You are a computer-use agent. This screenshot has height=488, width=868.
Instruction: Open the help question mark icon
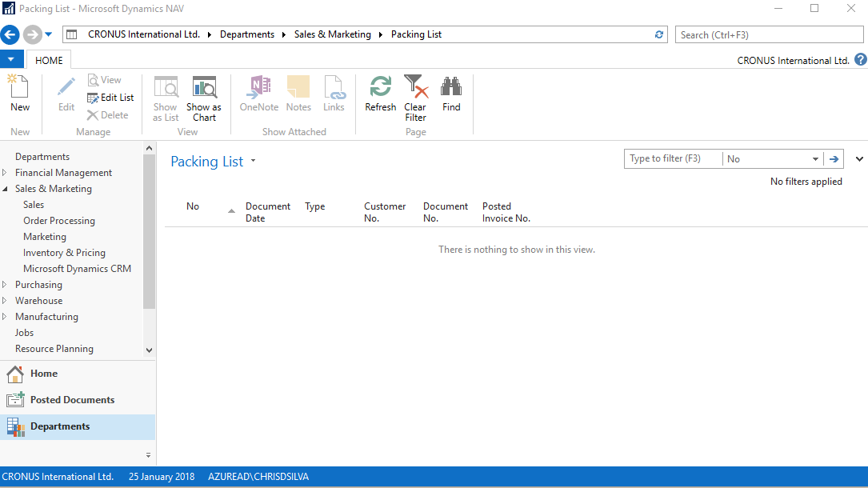pos(860,60)
